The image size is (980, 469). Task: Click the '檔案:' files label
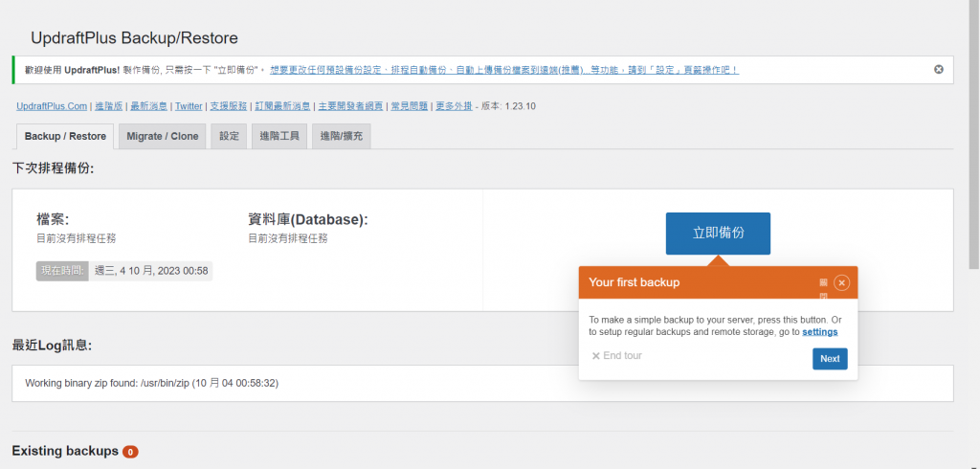53,219
